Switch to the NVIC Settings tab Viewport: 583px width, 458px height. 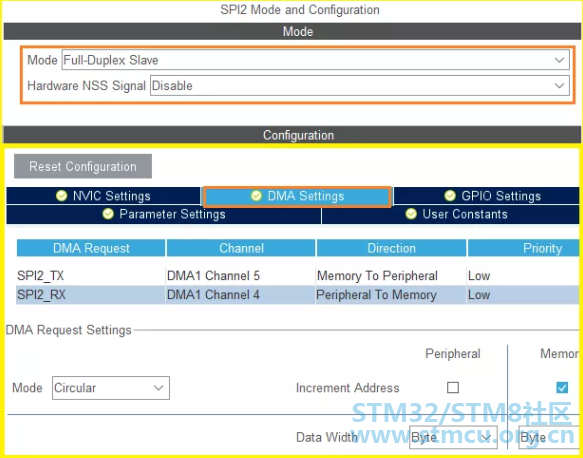103,196
